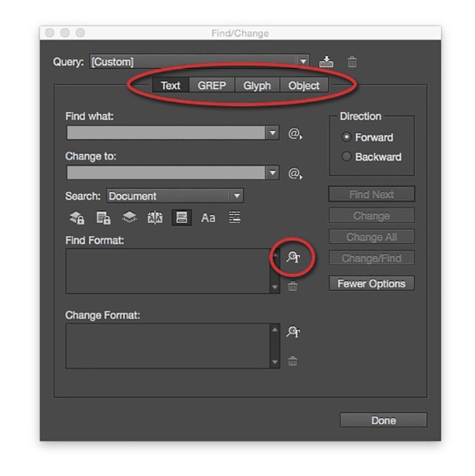Click Find Format scrollbar down arrow
The height and width of the screenshot is (476, 475).
(x=275, y=287)
